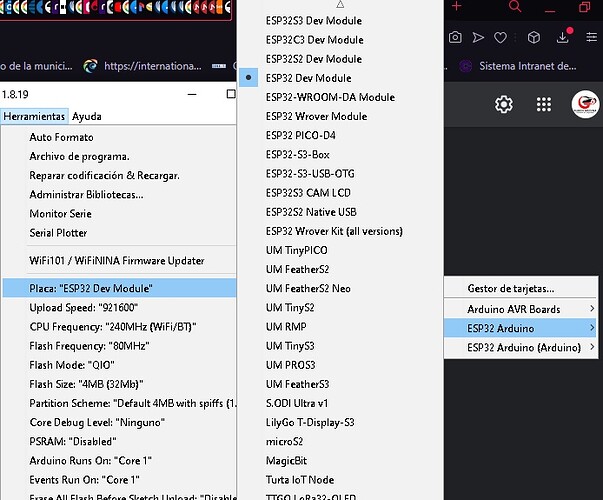Expand Arduino AVR Boards submenu

pyautogui.click(x=520, y=309)
